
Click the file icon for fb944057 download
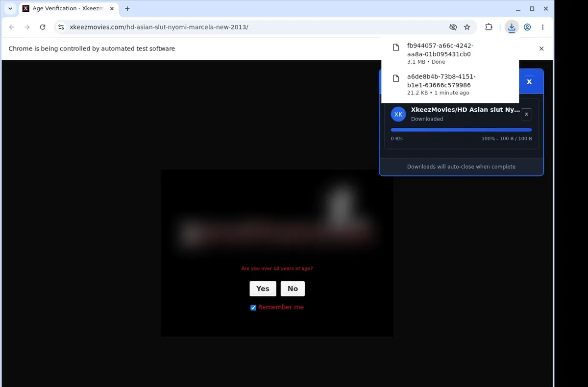396,48
